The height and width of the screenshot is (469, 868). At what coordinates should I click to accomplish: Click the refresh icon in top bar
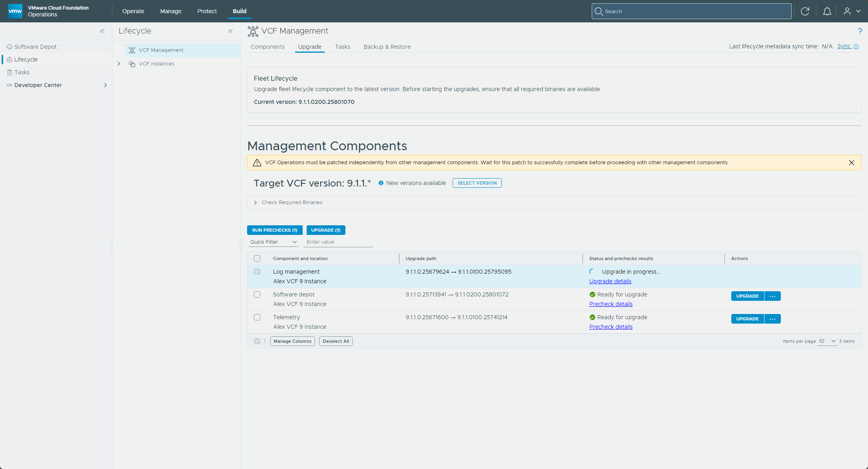coord(805,11)
